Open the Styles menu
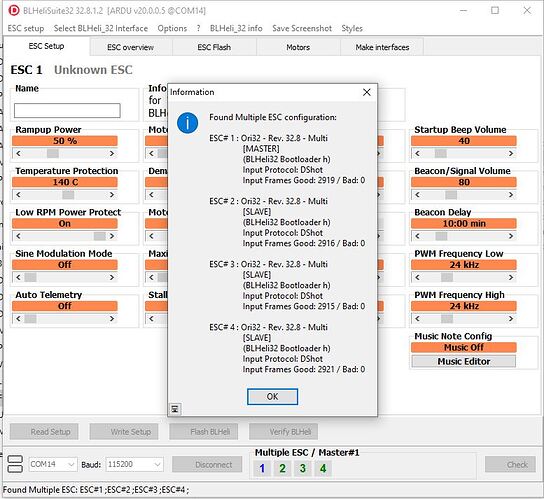This screenshot has height=499, width=544. [x=352, y=28]
